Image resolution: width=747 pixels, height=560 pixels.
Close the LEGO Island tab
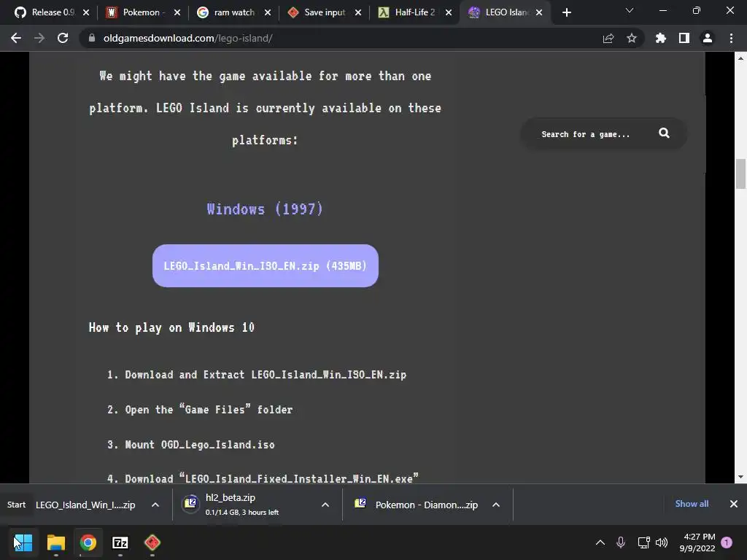(x=539, y=12)
